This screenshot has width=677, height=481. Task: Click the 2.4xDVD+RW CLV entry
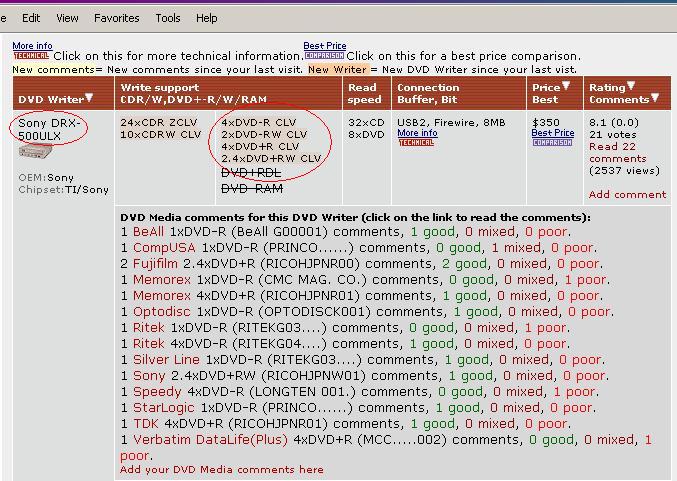click(271, 159)
